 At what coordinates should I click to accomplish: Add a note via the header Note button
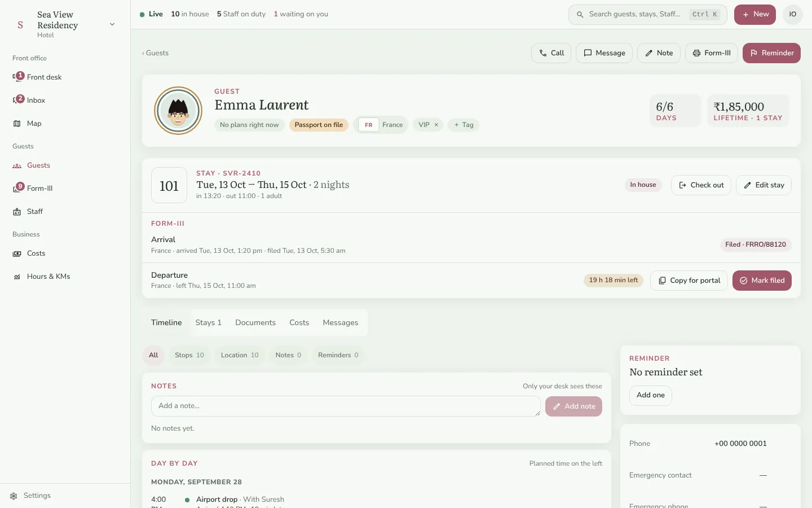(x=659, y=53)
